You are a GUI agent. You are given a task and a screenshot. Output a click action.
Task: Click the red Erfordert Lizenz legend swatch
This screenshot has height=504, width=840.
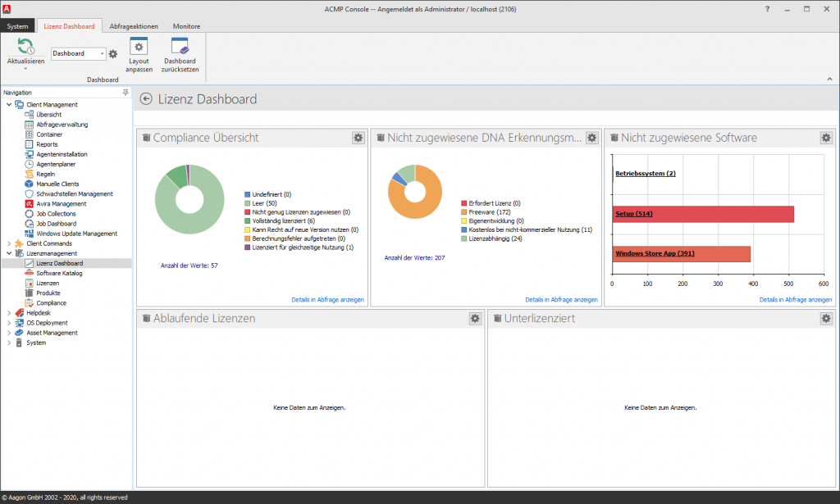(x=464, y=203)
